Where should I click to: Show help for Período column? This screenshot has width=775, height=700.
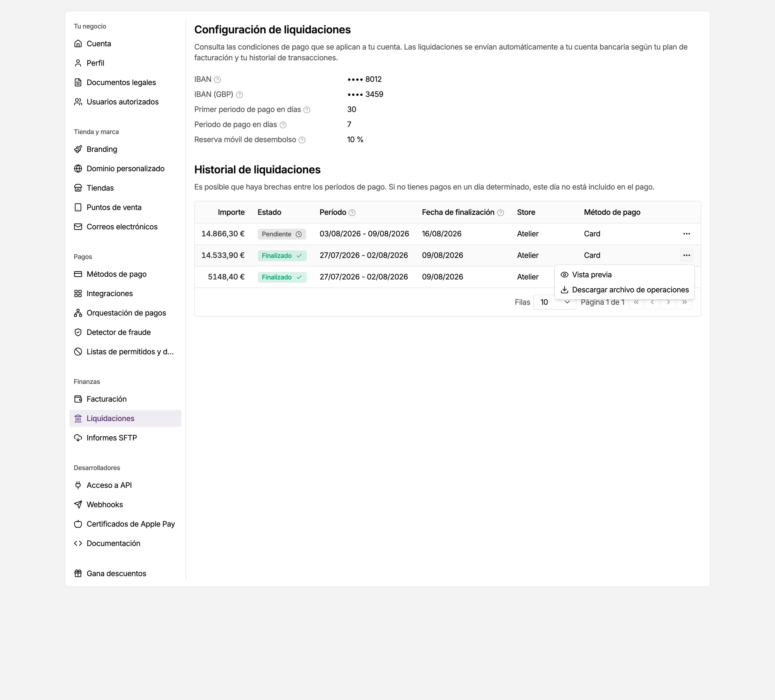352,213
